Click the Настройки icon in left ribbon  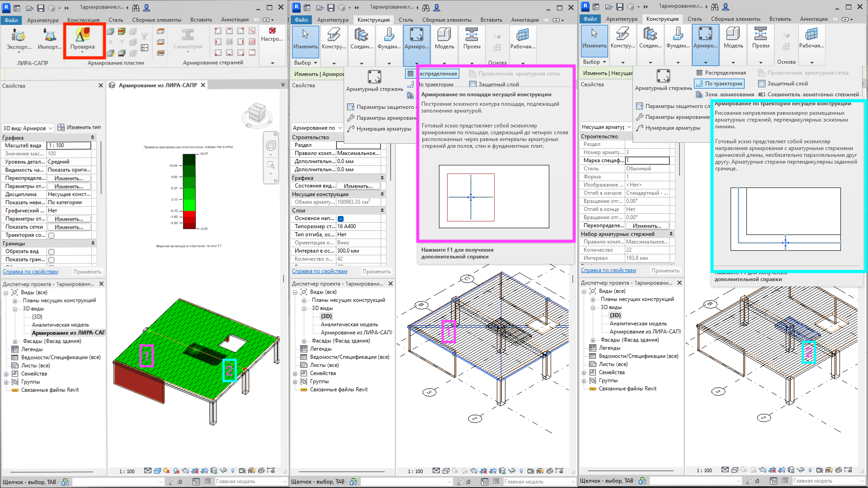click(272, 31)
